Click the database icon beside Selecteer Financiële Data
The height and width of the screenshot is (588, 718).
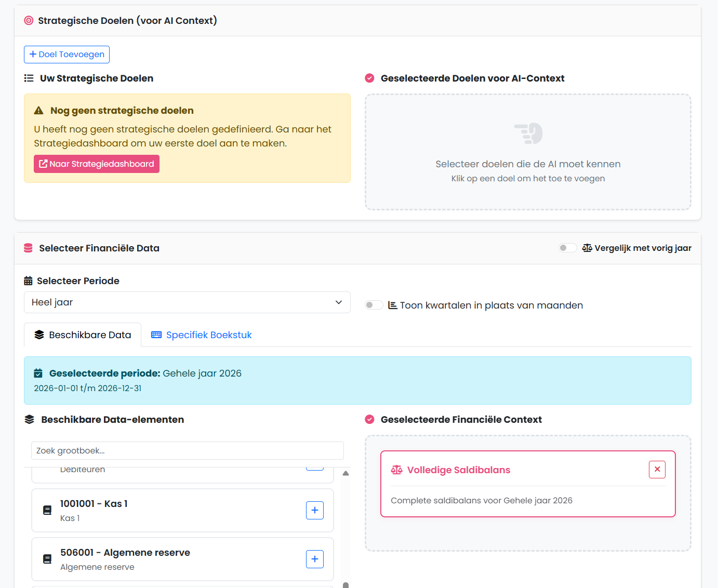[29, 248]
